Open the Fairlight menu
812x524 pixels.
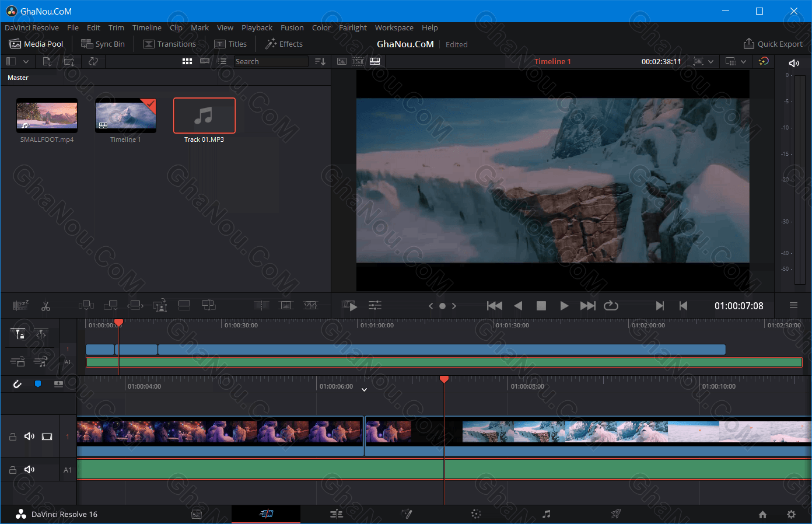pyautogui.click(x=353, y=27)
